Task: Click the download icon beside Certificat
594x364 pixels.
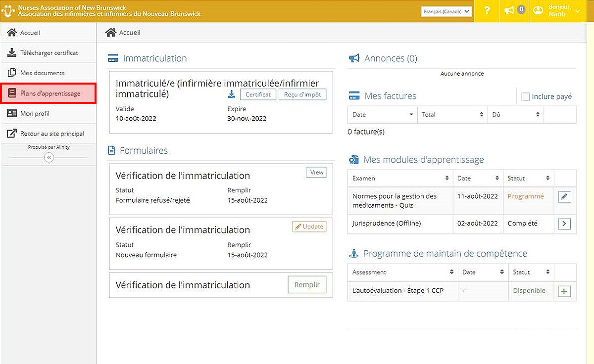Action: tap(231, 94)
